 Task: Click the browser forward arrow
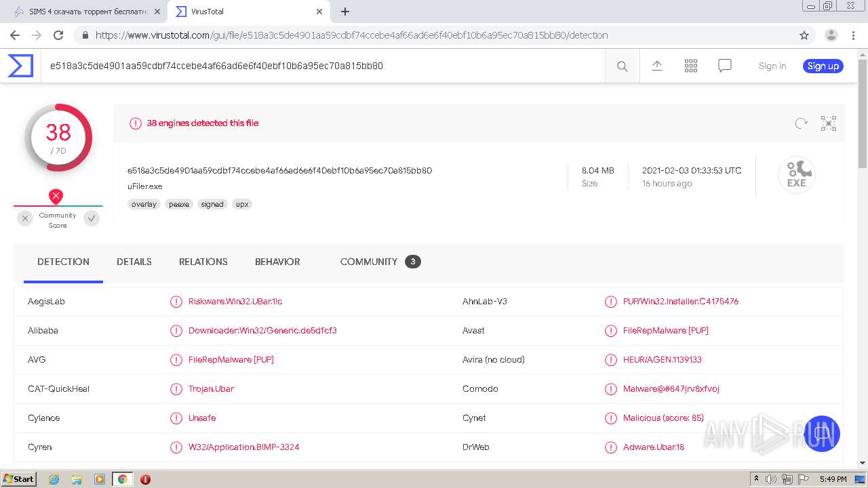click(37, 35)
